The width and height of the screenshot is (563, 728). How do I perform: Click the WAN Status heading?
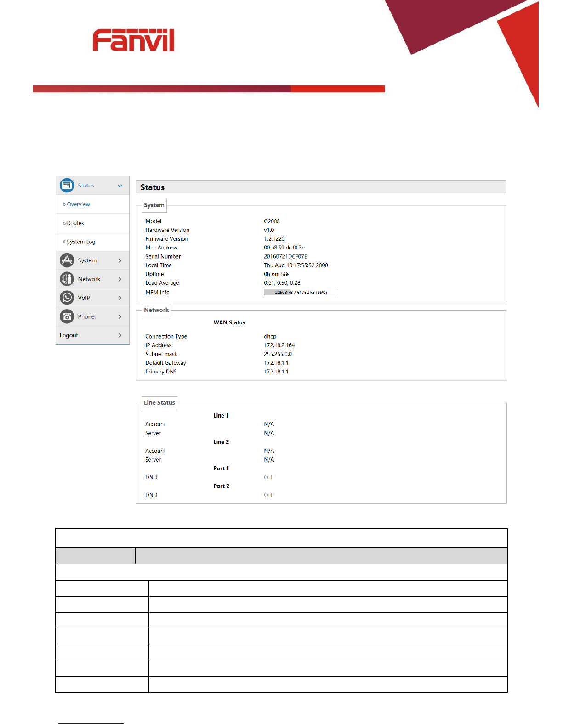(229, 322)
